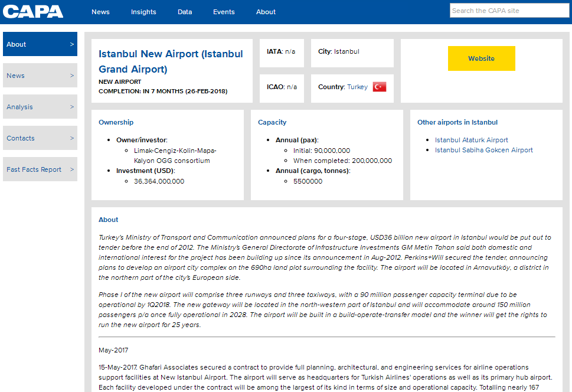The width and height of the screenshot is (572, 392).
Task: Open the Insights menu
Action: pos(143,12)
